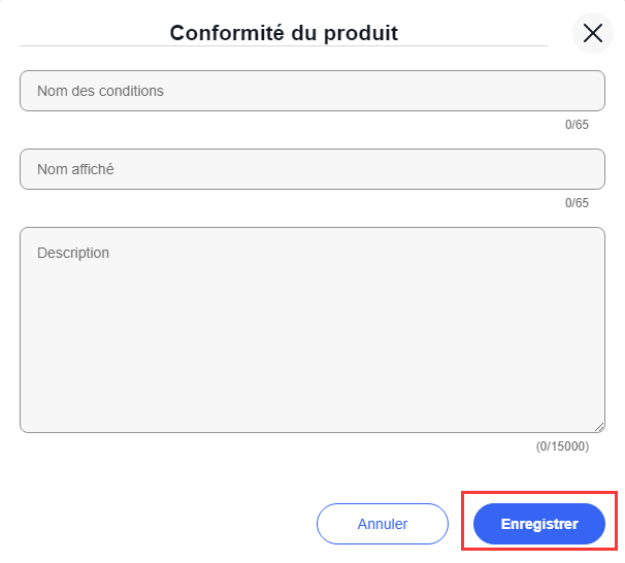Place cursor in the Description textarea
The height and width of the screenshot is (563, 625).
312,330
